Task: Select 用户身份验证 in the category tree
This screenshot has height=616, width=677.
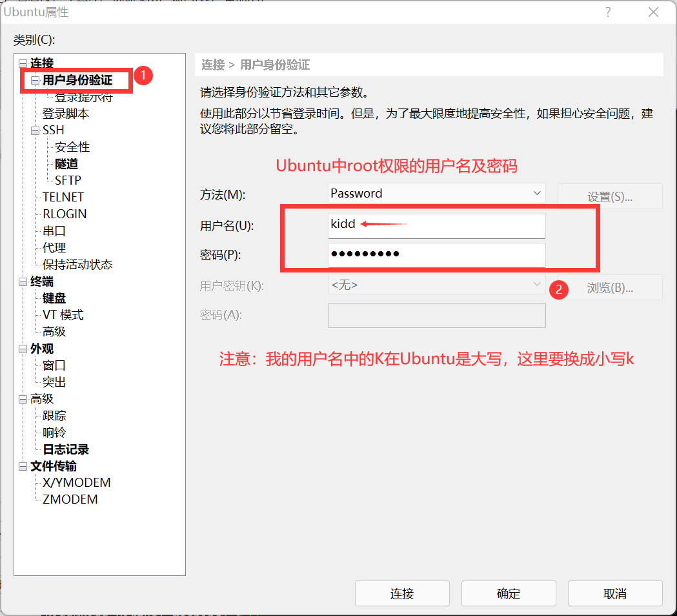Action: click(77, 80)
